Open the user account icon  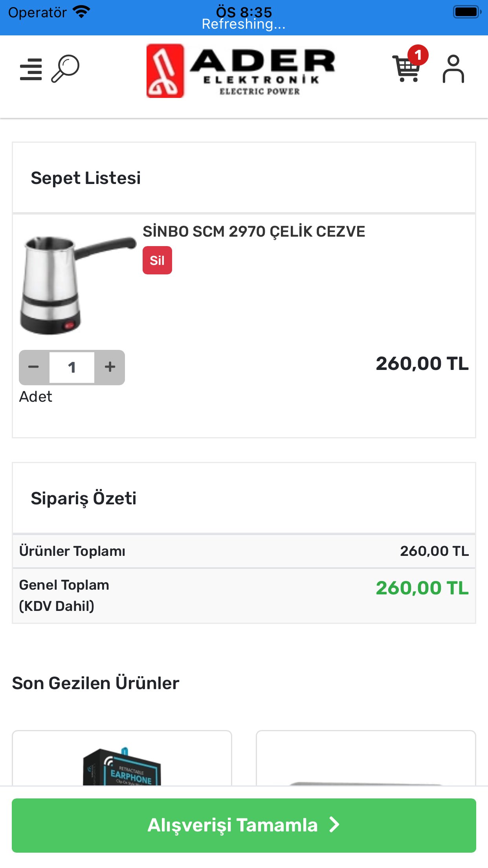pos(453,69)
